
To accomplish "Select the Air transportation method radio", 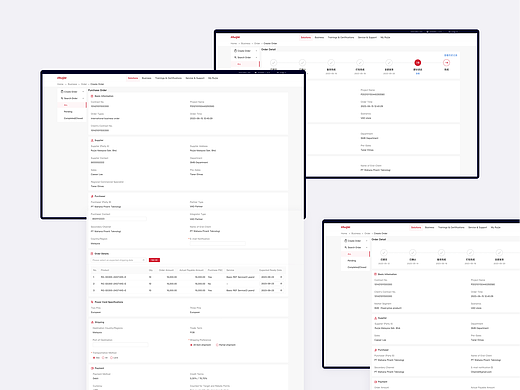I will 103,358.
